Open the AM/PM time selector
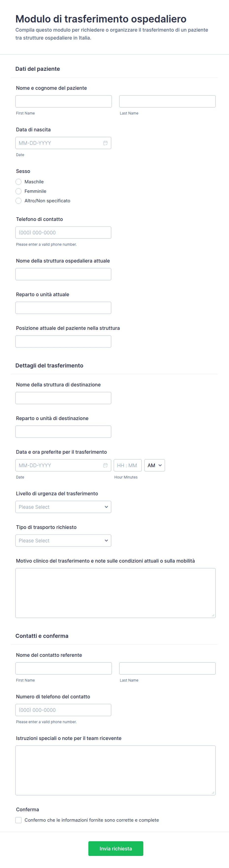Screen dimensions: 229x868 point(154,465)
